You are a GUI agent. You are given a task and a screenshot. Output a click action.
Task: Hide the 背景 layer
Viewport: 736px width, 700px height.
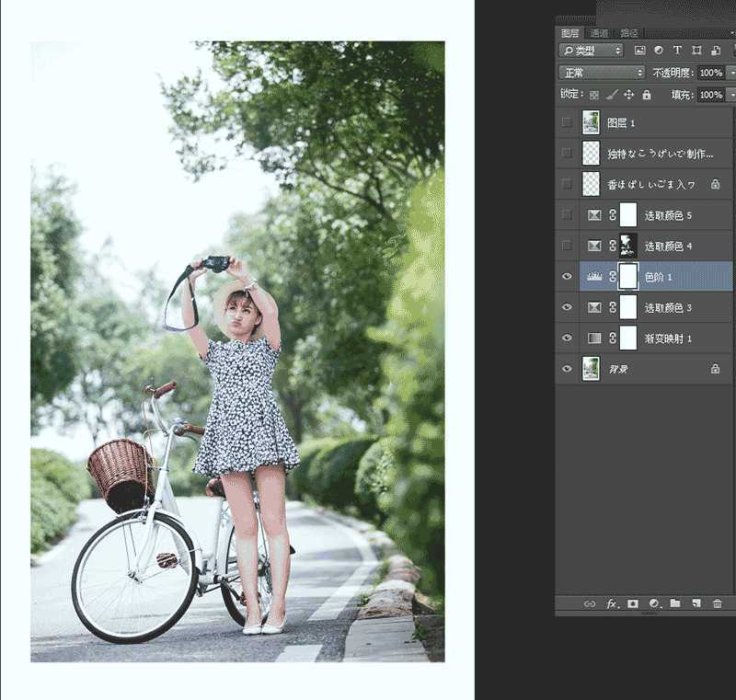coord(568,368)
